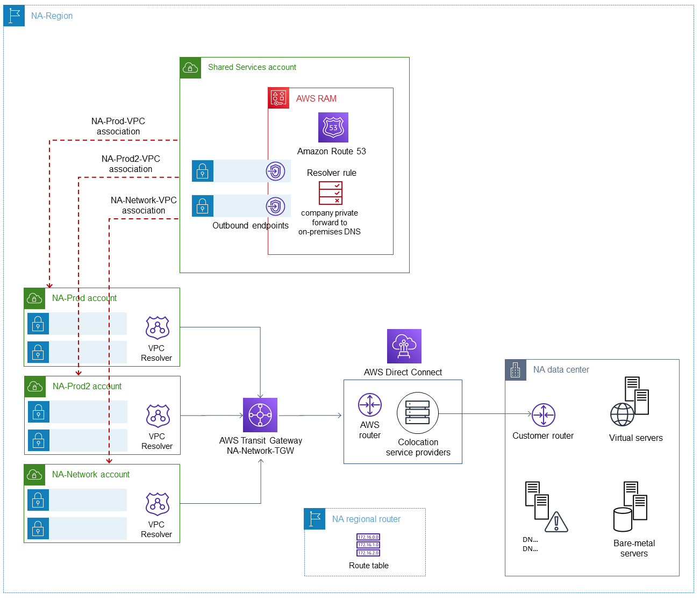Select the Bare-metal servers label

(x=634, y=548)
